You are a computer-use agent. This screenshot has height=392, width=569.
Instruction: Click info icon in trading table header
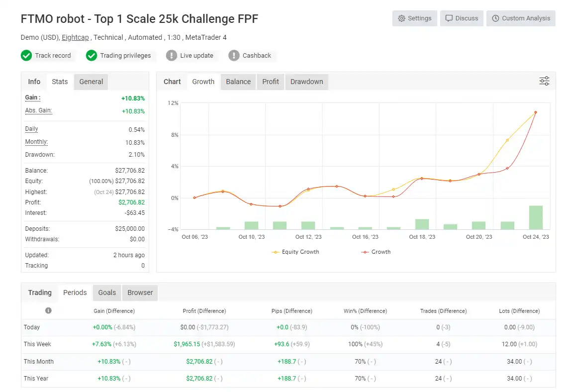point(48,311)
